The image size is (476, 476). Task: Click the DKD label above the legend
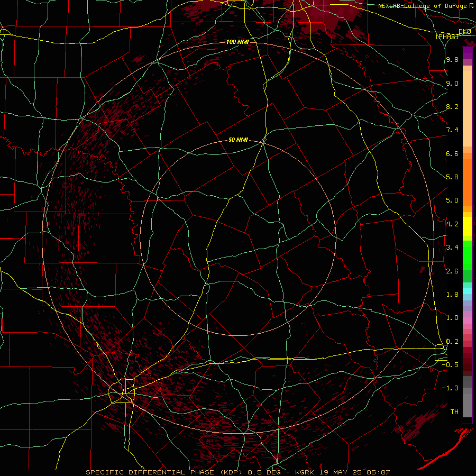(465, 32)
